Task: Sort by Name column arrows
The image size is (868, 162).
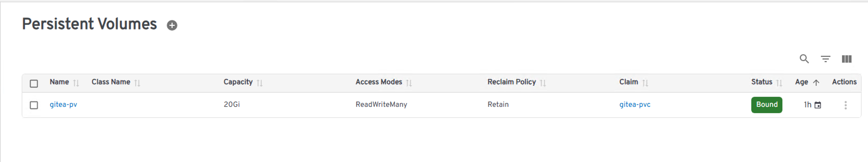Action: tap(76, 83)
